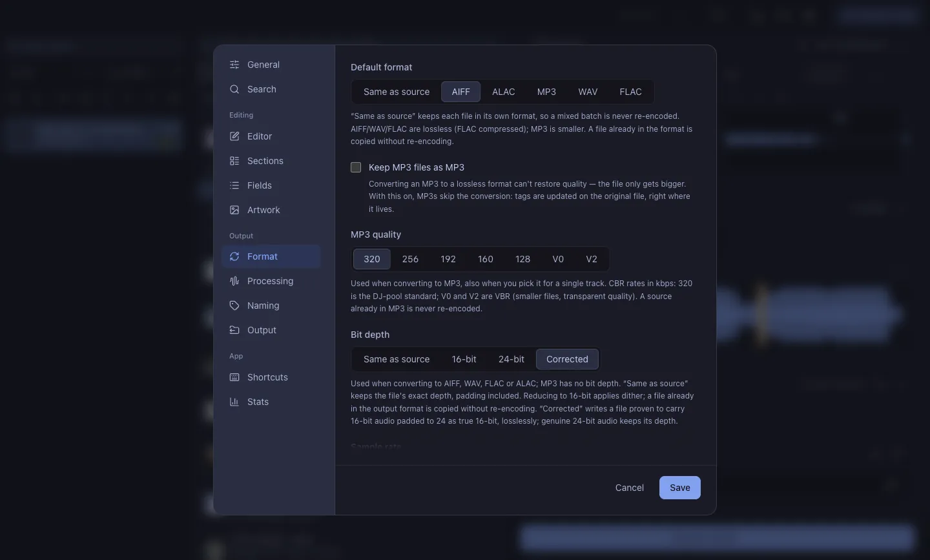Viewport: 930px width, 560px height.
Task: Select V2 VBR MP3 quality
Action: tap(592, 259)
